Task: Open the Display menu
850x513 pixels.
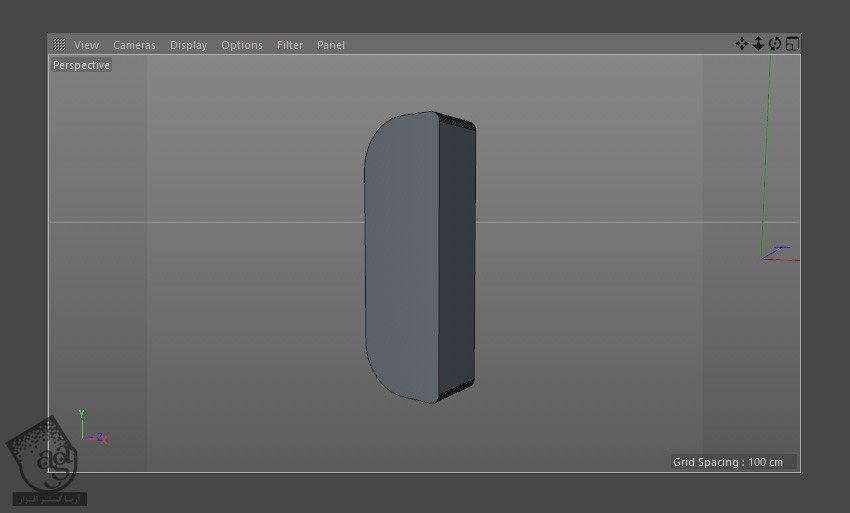Action: [x=188, y=45]
